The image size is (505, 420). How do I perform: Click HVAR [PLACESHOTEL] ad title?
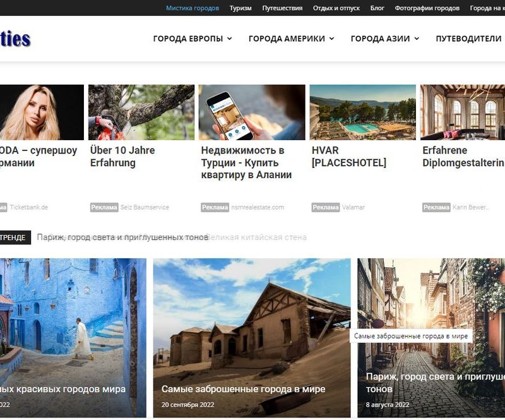[349, 157]
